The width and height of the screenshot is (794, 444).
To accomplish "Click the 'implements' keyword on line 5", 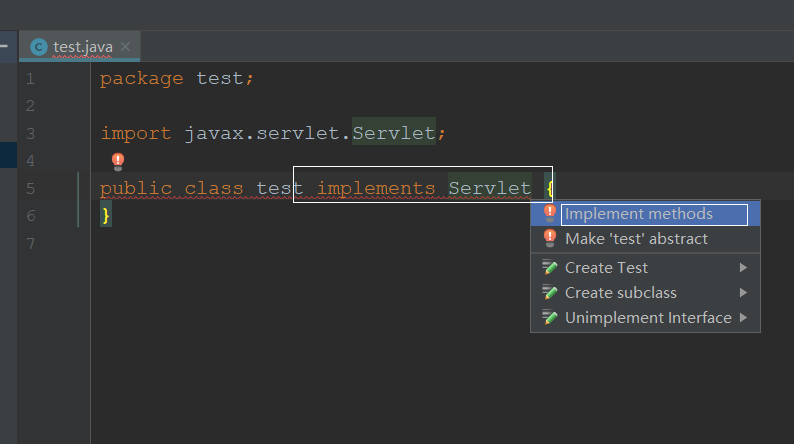I will [x=376, y=188].
